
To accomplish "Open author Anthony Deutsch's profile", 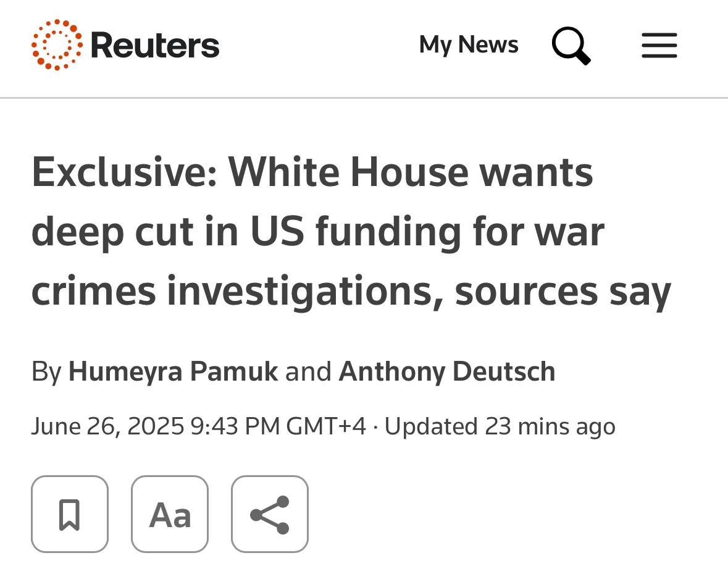I will coord(447,371).
